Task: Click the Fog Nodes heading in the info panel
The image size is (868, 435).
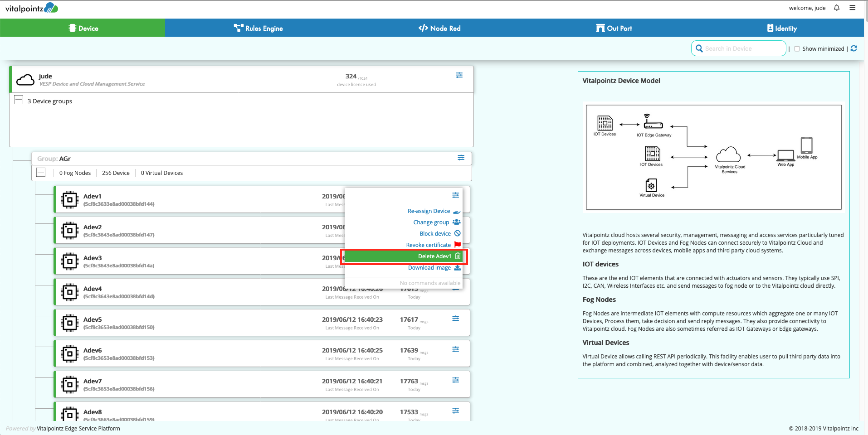Action: coord(599,300)
